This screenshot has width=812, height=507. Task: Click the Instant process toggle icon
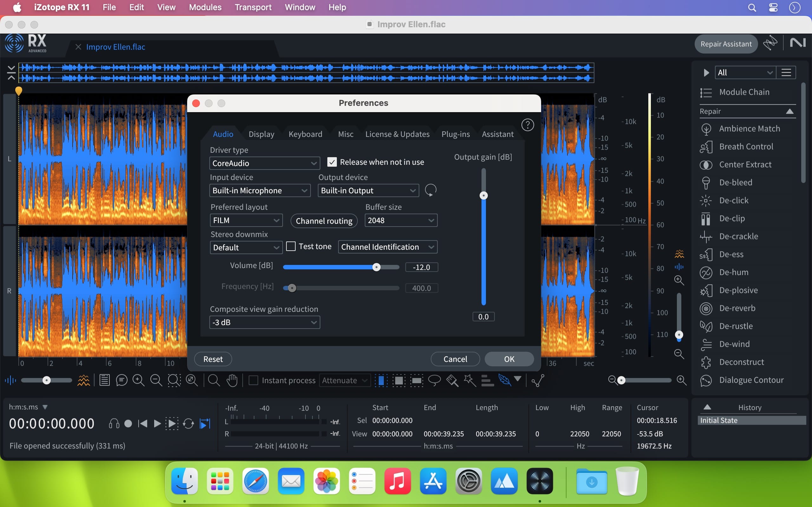252,380
